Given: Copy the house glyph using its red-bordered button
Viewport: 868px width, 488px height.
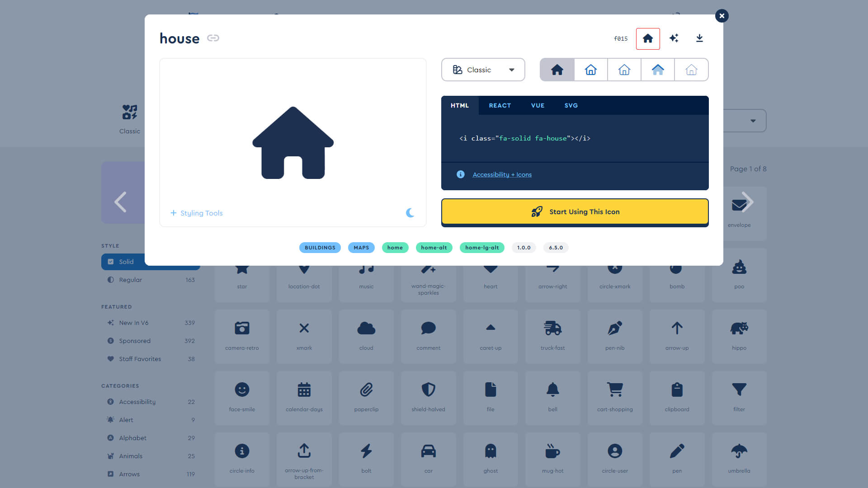Looking at the screenshot, I should [x=647, y=38].
